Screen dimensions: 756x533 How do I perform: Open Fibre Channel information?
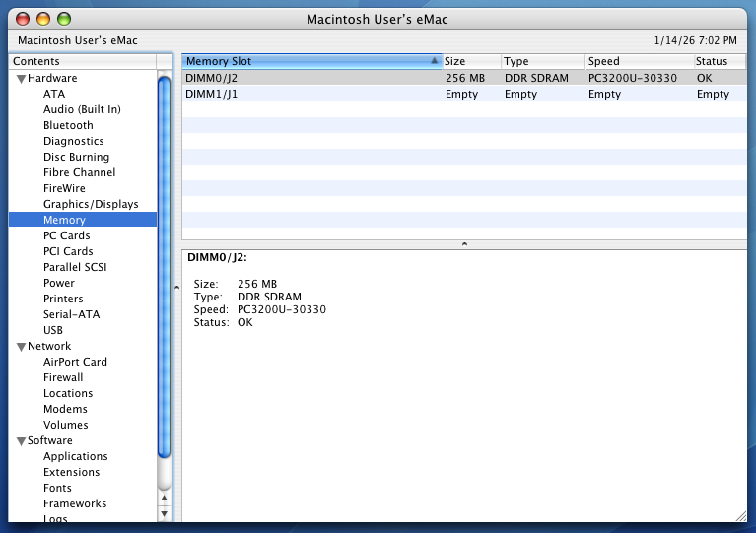79,172
